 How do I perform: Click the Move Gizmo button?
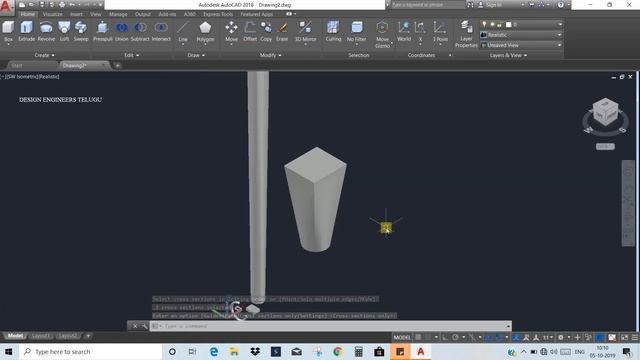382,34
